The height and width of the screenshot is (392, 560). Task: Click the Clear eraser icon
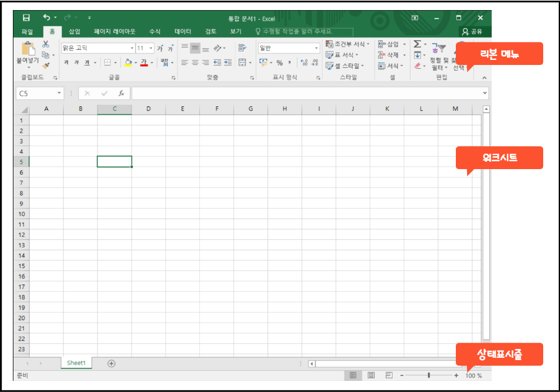(x=418, y=66)
